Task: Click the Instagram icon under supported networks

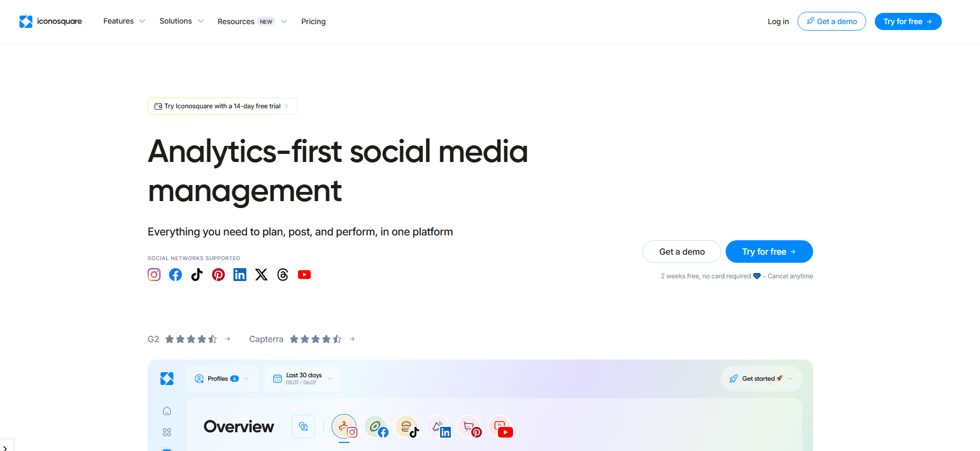Action: (x=154, y=275)
